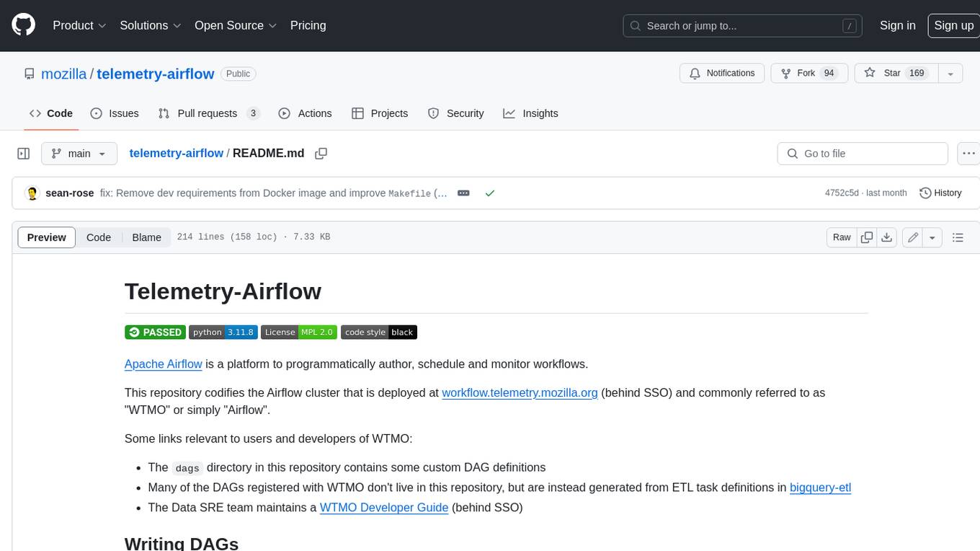980x551 pixels.
Task: Open the sean-rose author link
Action: [69, 193]
